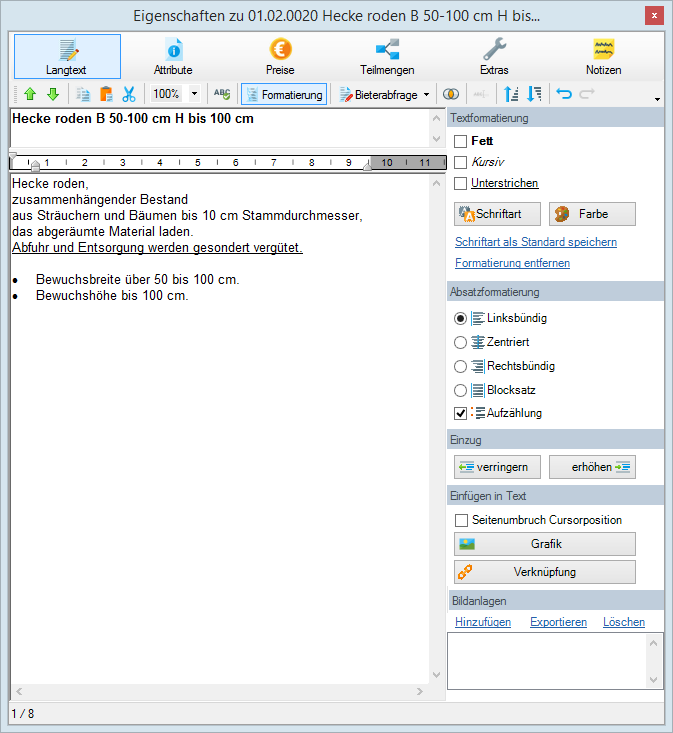Image resolution: width=673 pixels, height=733 pixels.
Task: Expand toolbar overflow options arrow
Action: point(657,99)
